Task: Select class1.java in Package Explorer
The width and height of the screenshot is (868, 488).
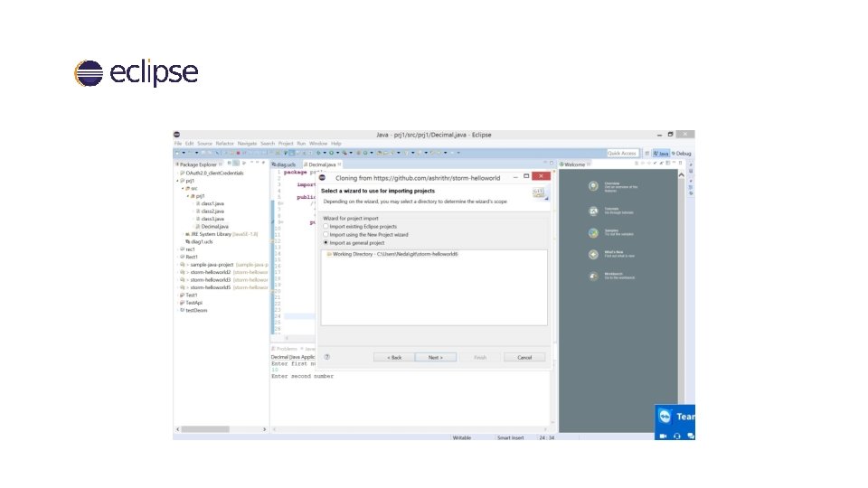Action: [211, 203]
